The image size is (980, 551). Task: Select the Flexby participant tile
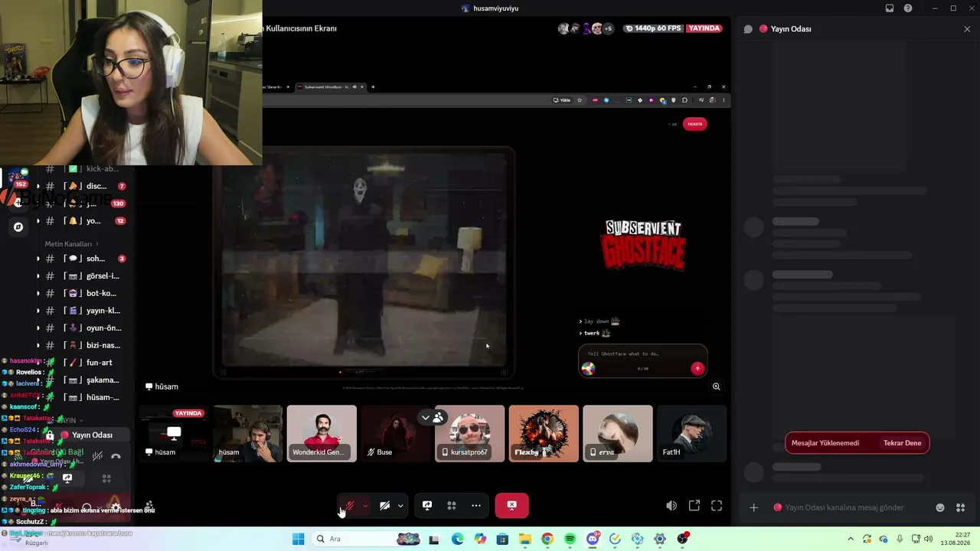(544, 433)
